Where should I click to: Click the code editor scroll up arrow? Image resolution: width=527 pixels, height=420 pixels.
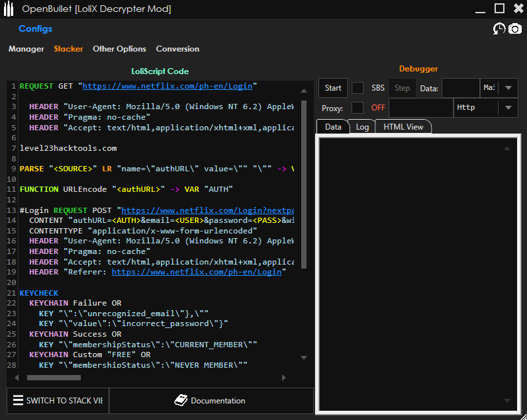(x=304, y=91)
